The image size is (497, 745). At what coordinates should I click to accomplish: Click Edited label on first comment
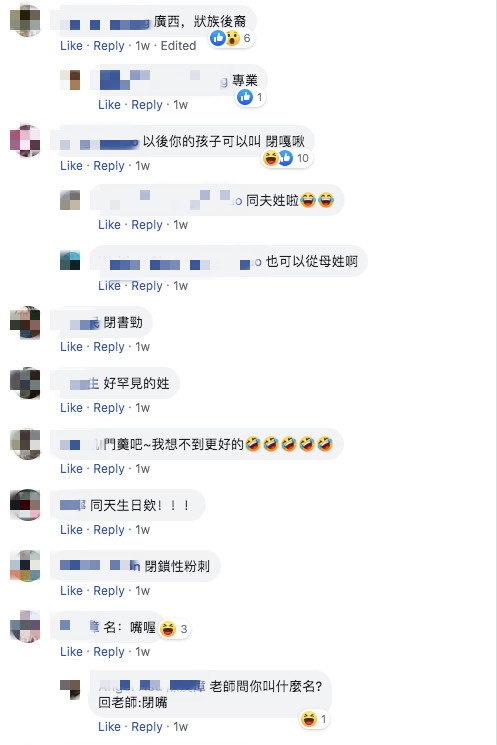pos(178,46)
